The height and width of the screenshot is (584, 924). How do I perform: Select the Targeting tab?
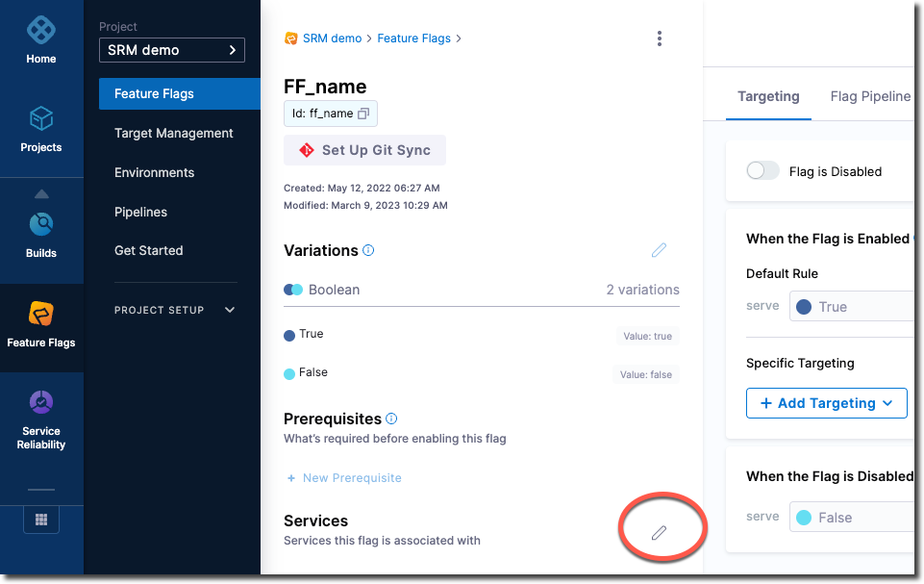coord(768,96)
